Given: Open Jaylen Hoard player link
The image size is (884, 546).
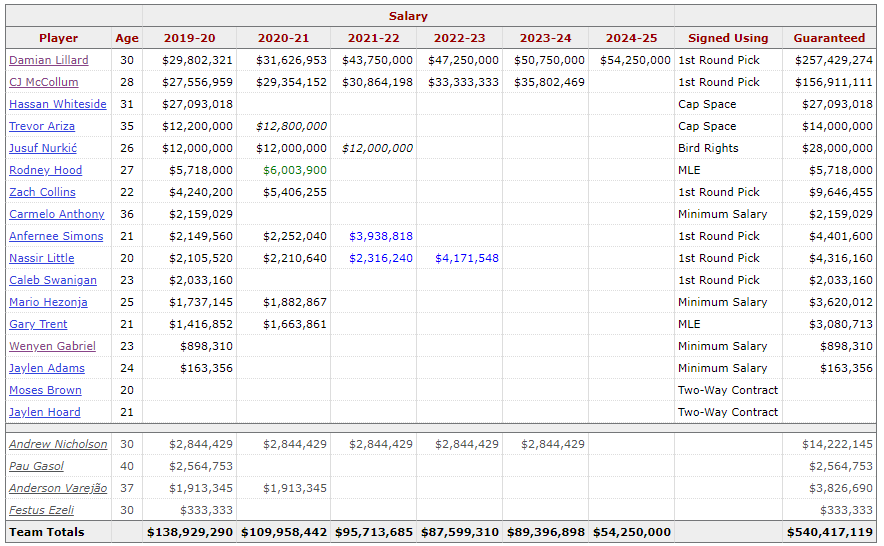Looking at the screenshot, I should [x=45, y=412].
